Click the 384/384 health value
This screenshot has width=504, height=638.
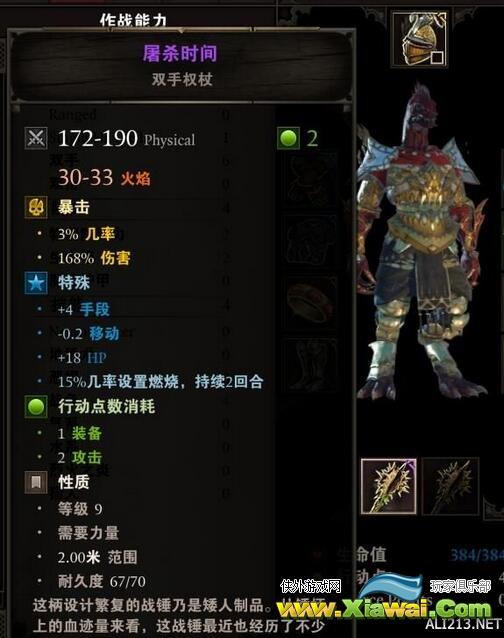coord(476,555)
